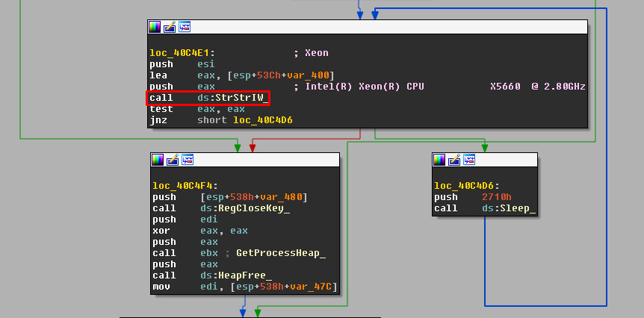Image resolution: width=644 pixels, height=318 pixels.
Task: Click the var_47C operand
Action: click(x=311, y=287)
